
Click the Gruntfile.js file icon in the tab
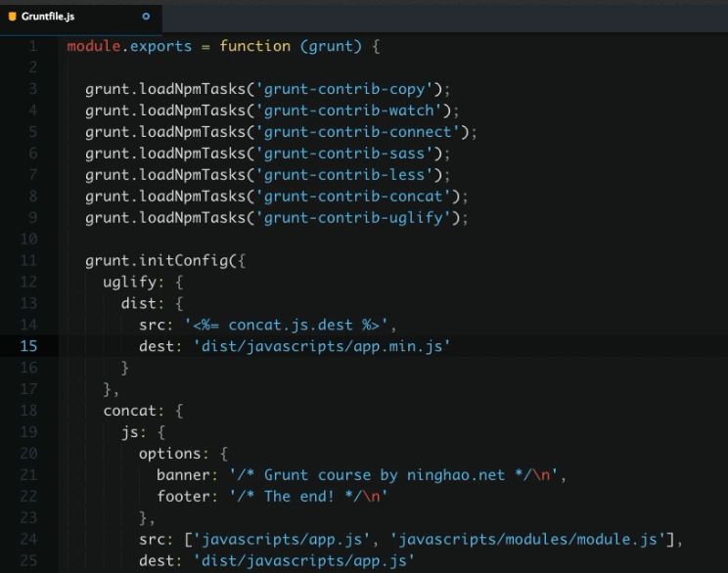tap(13, 16)
